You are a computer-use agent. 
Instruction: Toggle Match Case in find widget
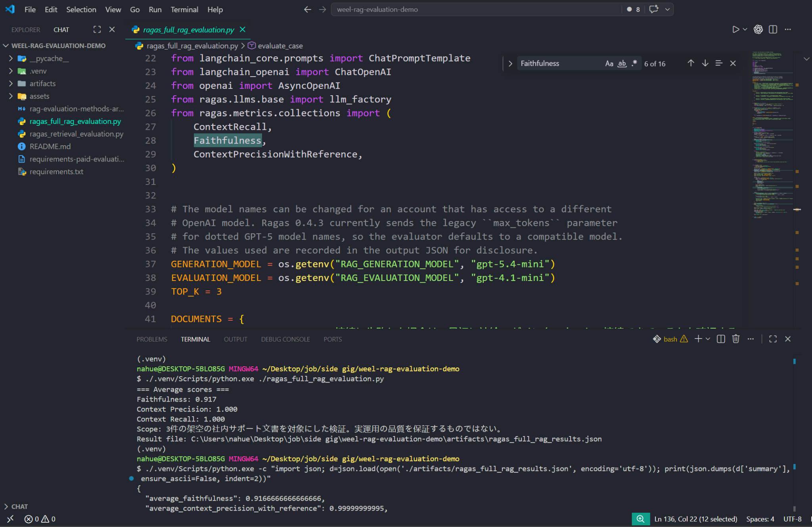tap(609, 63)
